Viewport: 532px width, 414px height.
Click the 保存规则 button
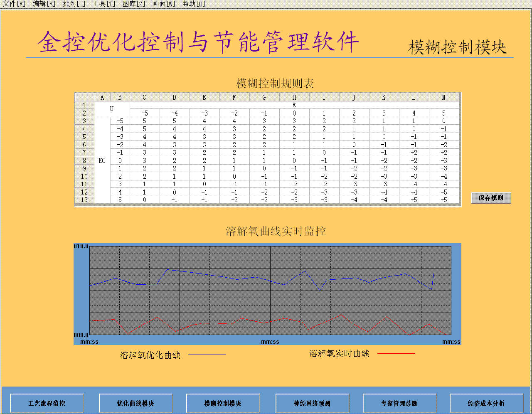(491, 198)
